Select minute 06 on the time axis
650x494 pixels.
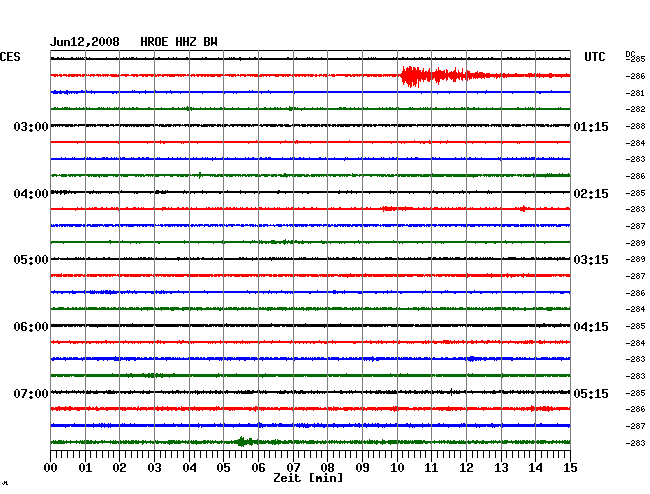pos(258,467)
